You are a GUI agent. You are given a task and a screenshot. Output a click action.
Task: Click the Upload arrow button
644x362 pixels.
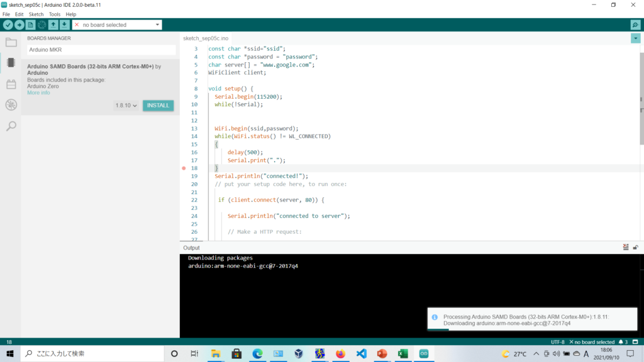(x=19, y=25)
